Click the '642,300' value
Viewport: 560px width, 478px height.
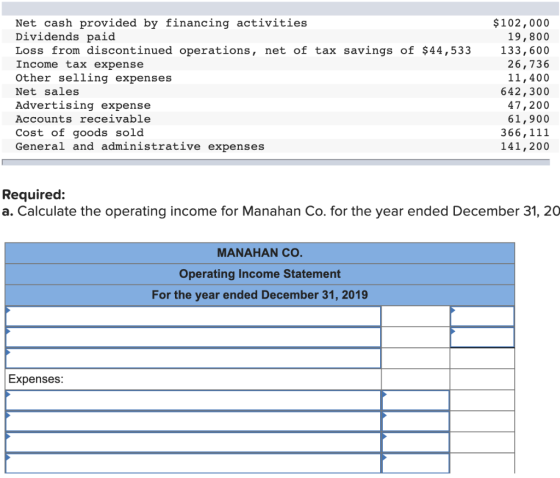tap(525, 91)
